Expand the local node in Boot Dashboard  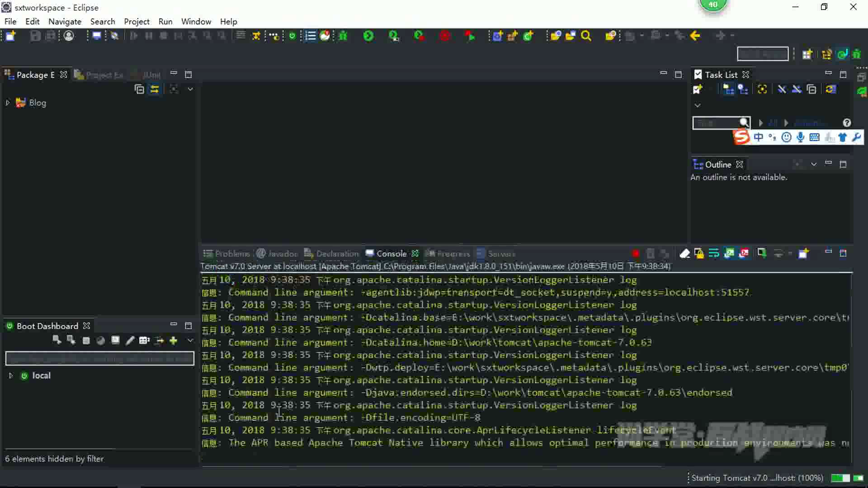(x=11, y=375)
